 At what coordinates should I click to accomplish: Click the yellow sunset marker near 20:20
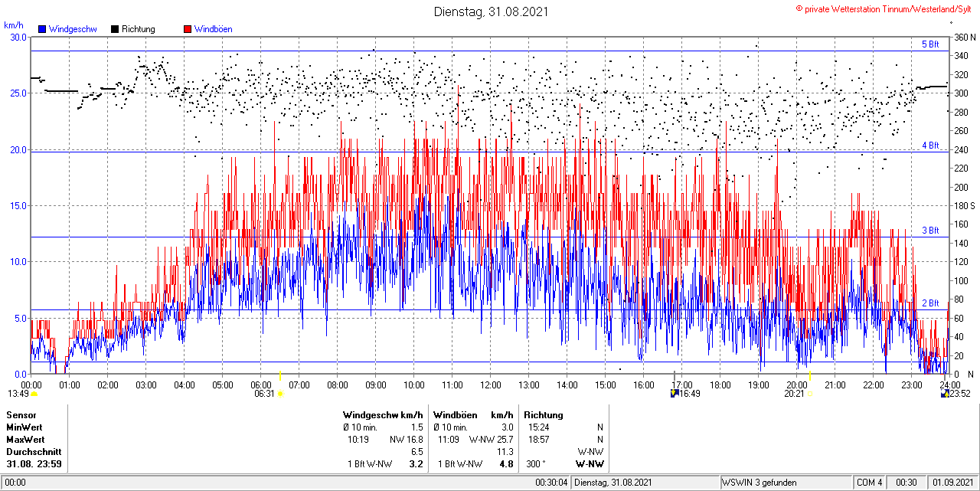coord(810,376)
